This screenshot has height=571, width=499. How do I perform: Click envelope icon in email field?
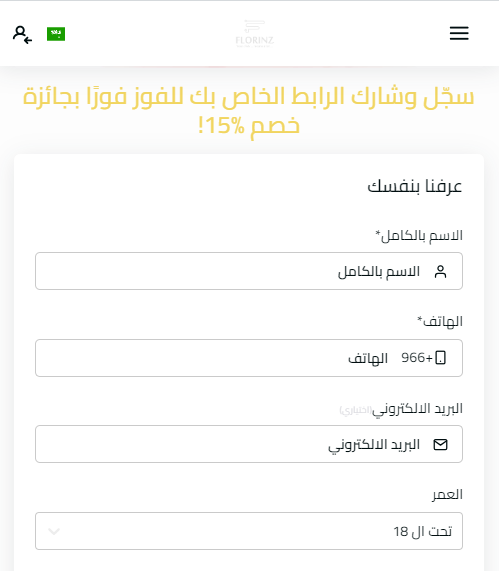[440, 444]
